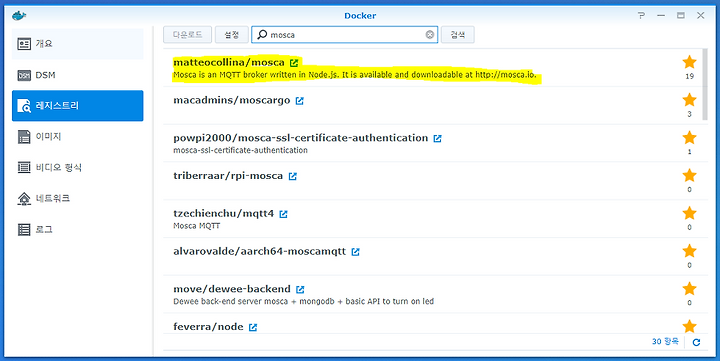The width and height of the screenshot is (720, 361).
Task: Select the feverra/node repository name
Action: (208, 327)
